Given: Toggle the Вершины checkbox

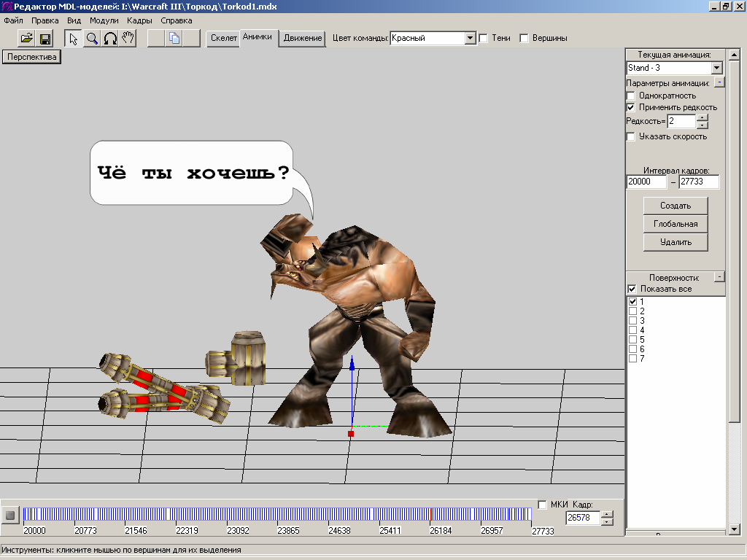Looking at the screenshot, I should click(524, 38).
